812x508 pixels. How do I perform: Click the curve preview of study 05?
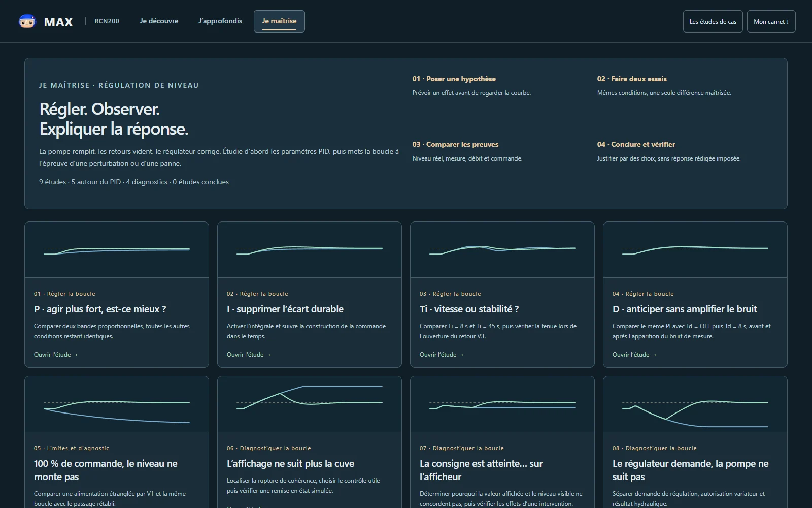click(x=117, y=404)
